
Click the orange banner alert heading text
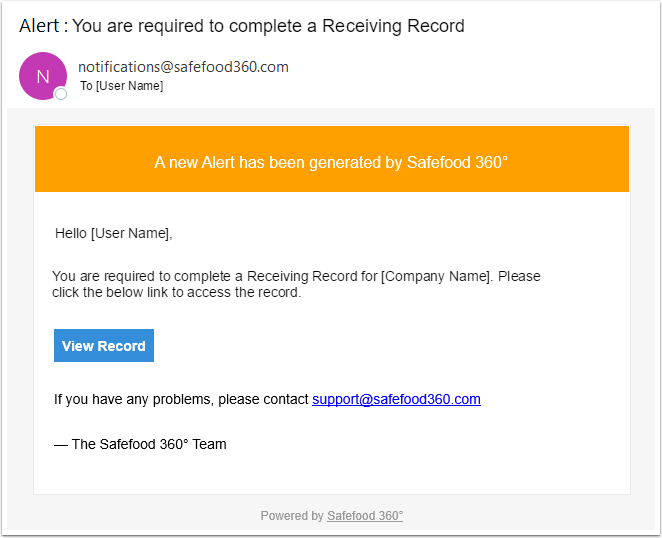(x=331, y=162)
